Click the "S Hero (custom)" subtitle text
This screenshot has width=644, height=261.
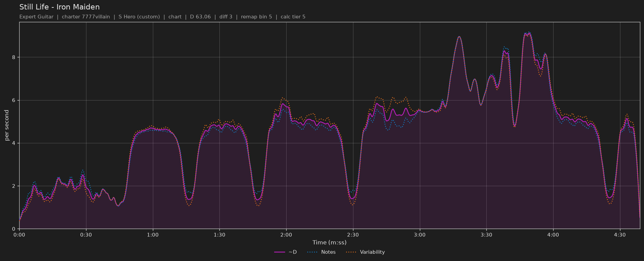click(x=139, y=17)
